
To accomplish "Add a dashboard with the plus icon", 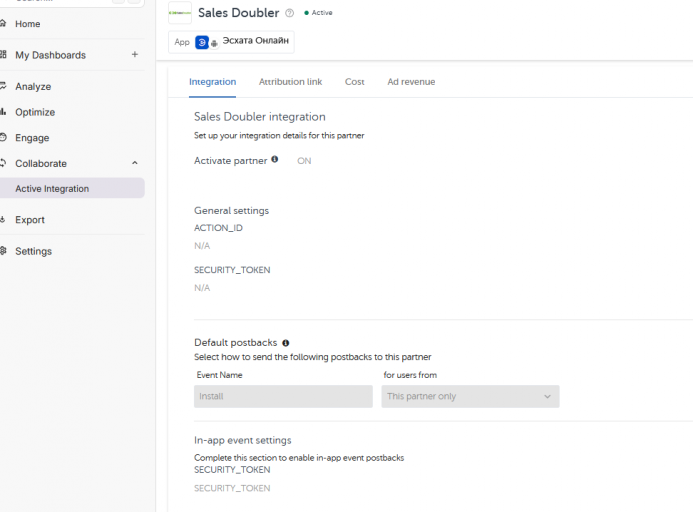I will [135, 54].
